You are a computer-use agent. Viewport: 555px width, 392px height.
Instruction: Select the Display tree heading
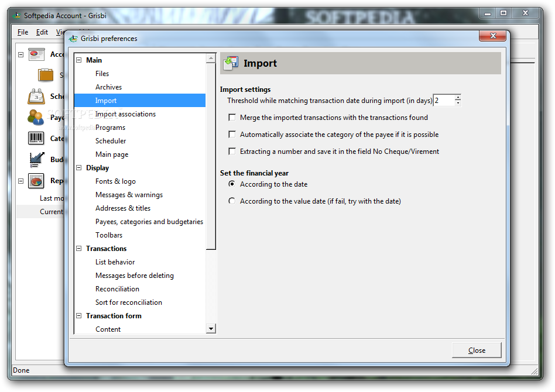(98, 168)
